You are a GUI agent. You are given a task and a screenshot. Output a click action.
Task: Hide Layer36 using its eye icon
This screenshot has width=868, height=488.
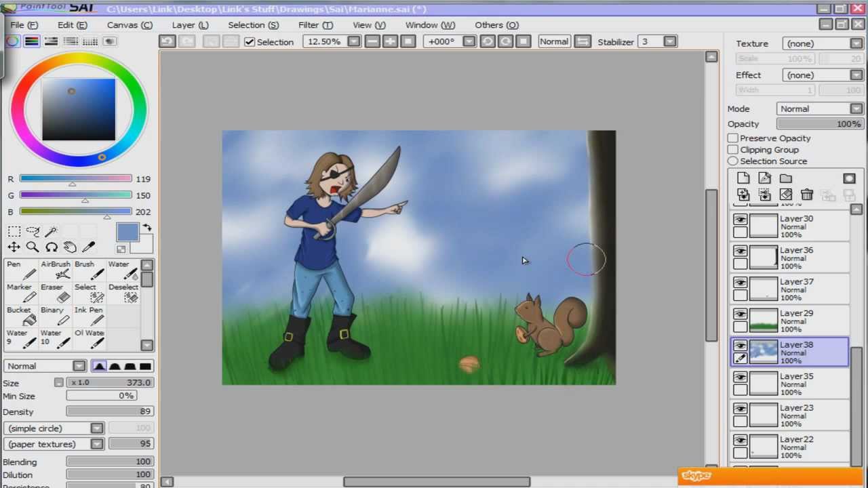(x=740, y=251)
